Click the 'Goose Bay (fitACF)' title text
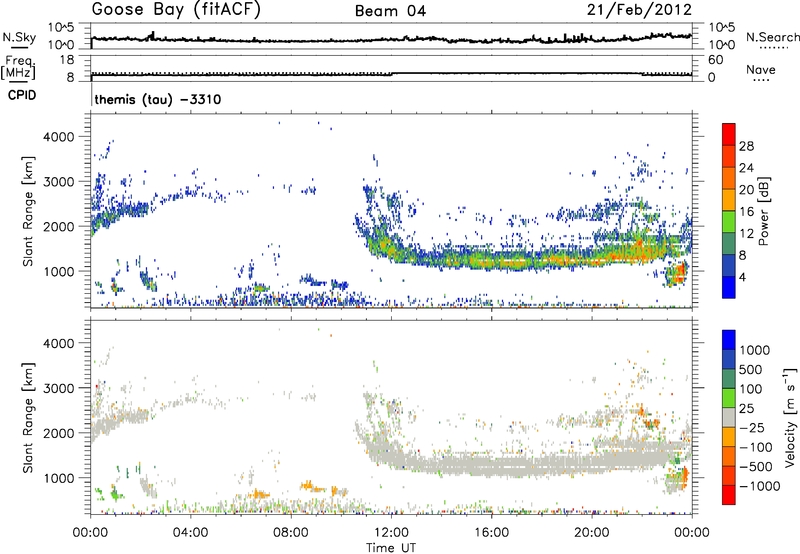 pyautogui.click(x=176, y=10)
